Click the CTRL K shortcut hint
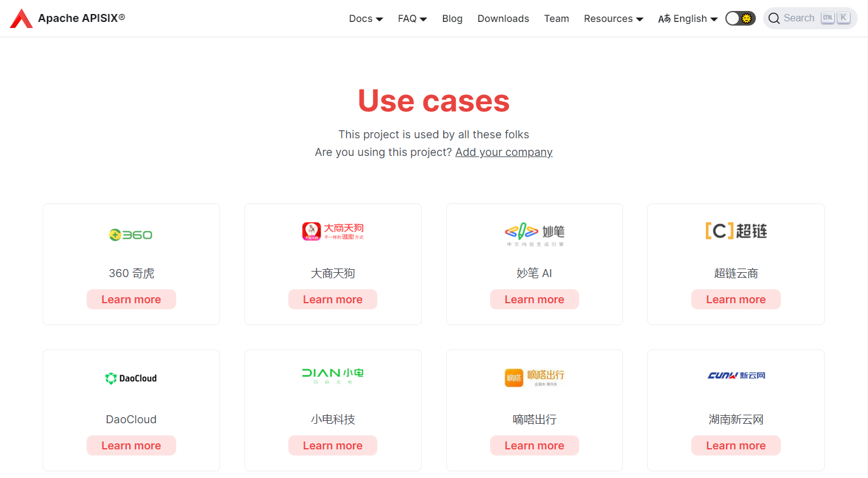 (x=835, y=18)
